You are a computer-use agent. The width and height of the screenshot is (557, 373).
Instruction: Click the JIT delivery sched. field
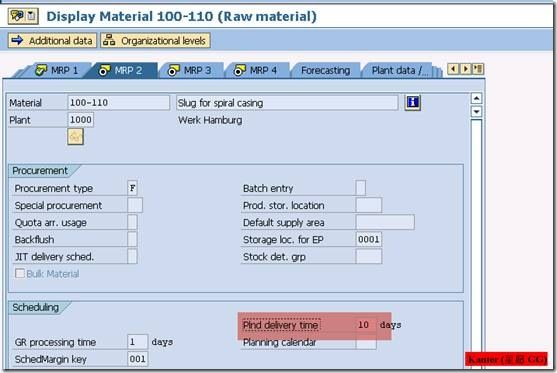(132, 256)
